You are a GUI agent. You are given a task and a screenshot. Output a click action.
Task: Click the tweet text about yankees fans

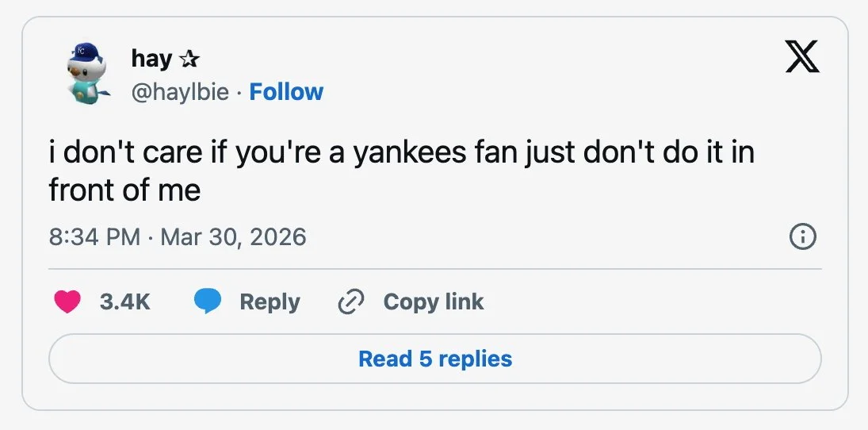(401, 152)
